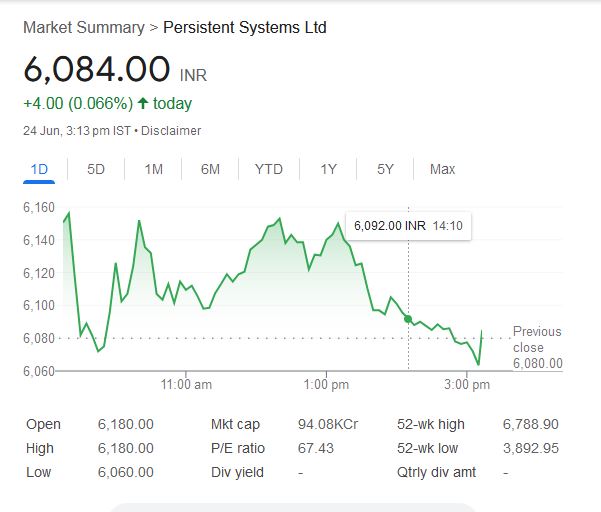Click the 6,092.00 INR chart tooltip
Viewport: 601px width, 512px height.
click(408, 226)
